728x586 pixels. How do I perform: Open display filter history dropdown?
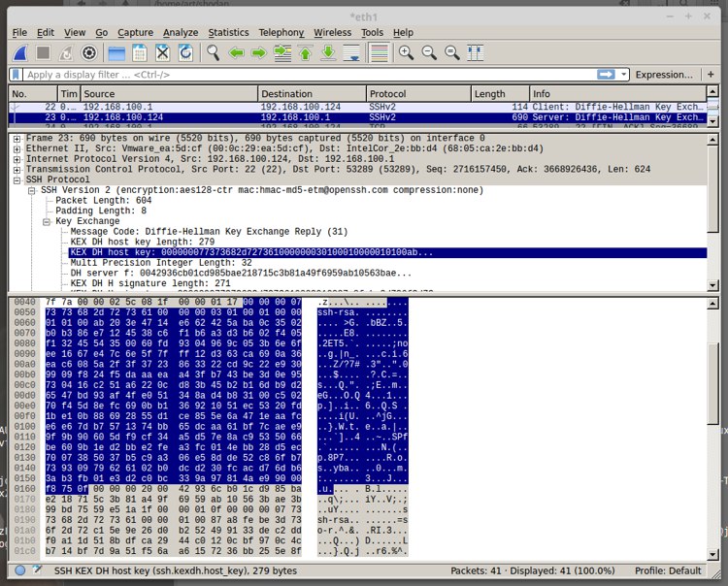(623, 75)
